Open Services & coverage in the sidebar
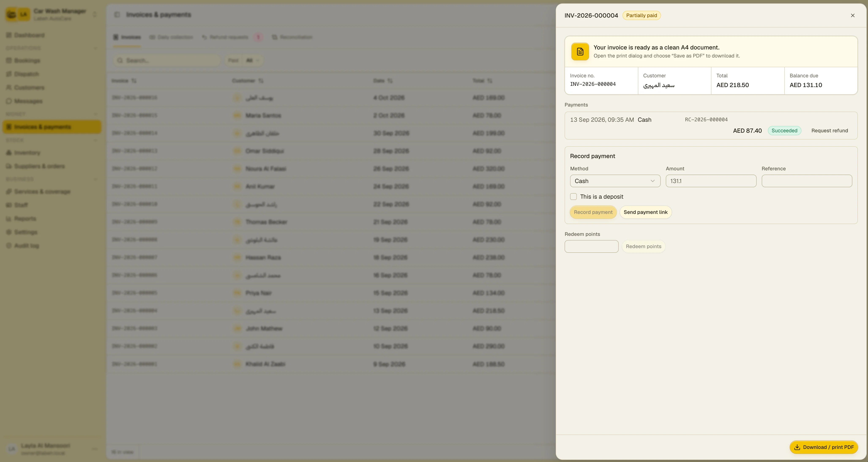Image resolution: width=868 pixels, height=462 pixels. pos(52,192)
